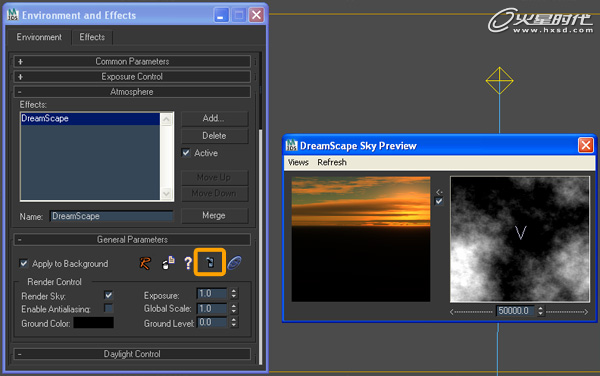Click the lock-and-document icon beside Apply to Background
Viewport: 600px width, 376px height.
tap(168, 263)
